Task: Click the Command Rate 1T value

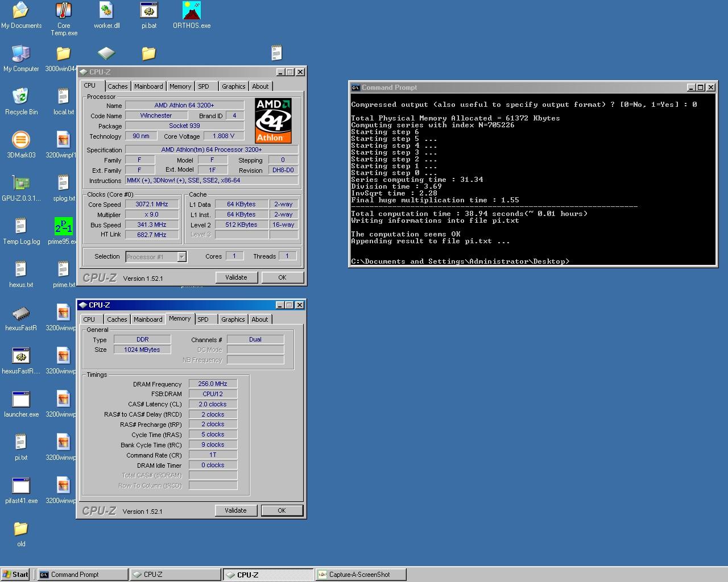Action: click(x=213, y=455)
